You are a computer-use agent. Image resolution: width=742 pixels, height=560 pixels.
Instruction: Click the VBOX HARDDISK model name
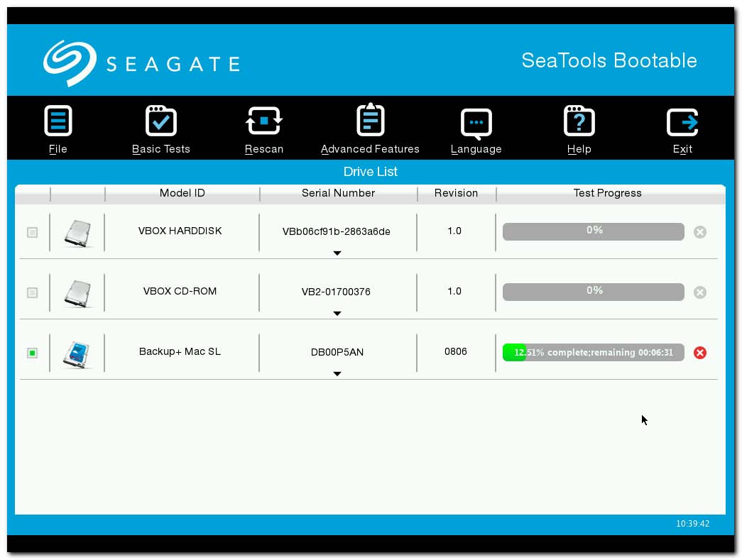click(x=180, y=231)
